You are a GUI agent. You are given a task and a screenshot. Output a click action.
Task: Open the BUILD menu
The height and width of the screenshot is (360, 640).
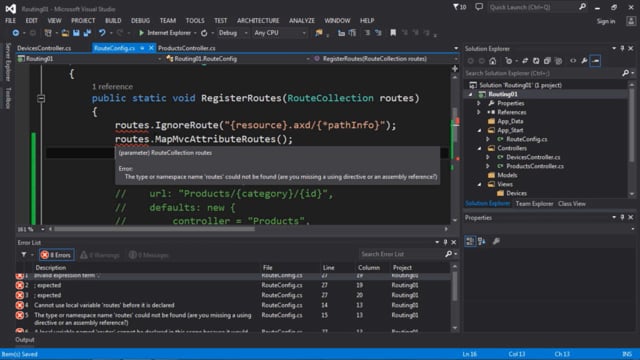pyautogui.click(x=113, y=20)
